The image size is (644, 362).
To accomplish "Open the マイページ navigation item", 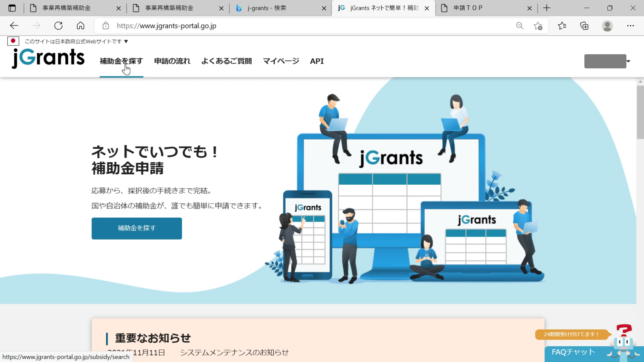I will [281, 61].
